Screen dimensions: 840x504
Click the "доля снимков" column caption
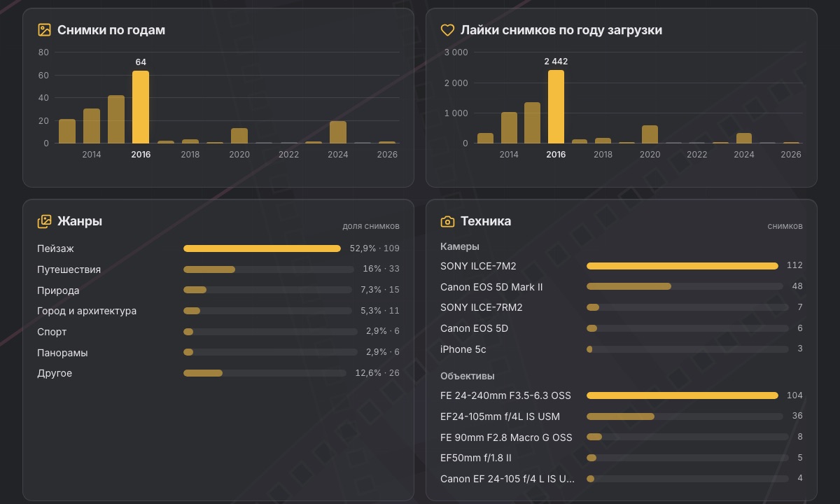[x=371, y=226]
